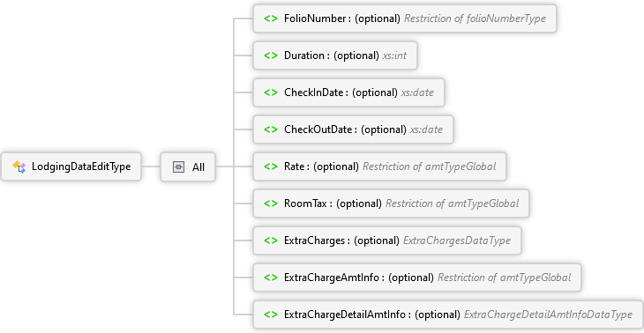Click the All compositor icon
This screenshot has width=644, height=333.
[x=179, y=166]
